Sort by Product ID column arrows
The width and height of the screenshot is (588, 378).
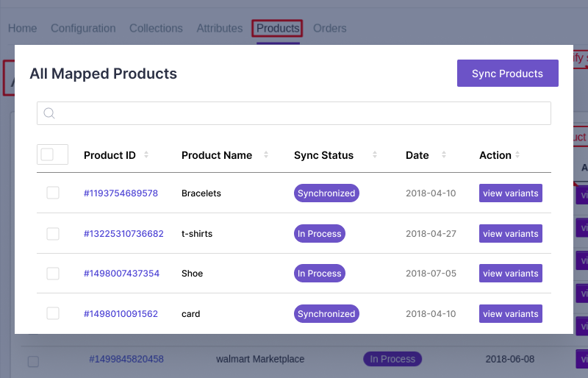coord(146,155)
